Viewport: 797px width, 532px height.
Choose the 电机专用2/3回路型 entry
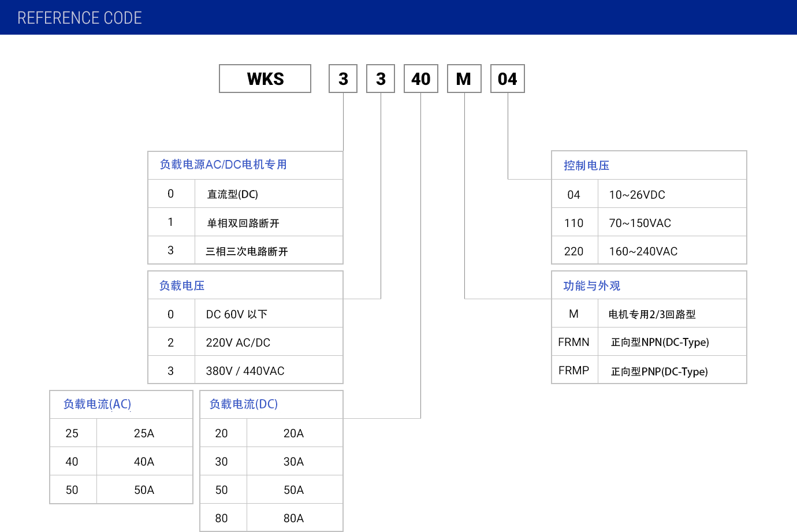(652, 314)
